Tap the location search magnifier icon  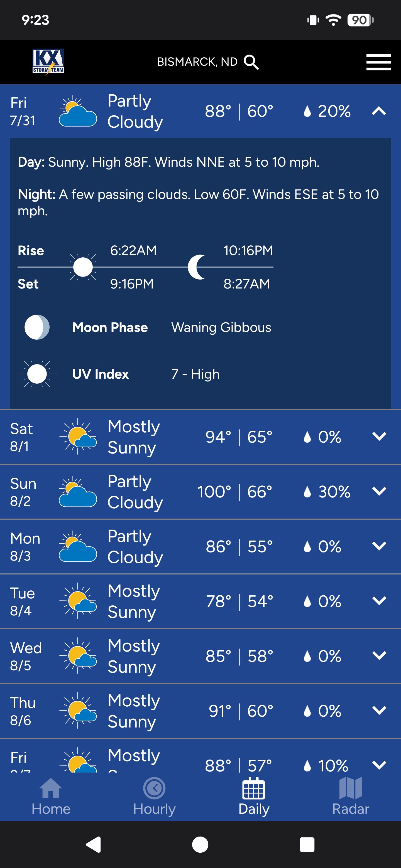pos(251,62)
